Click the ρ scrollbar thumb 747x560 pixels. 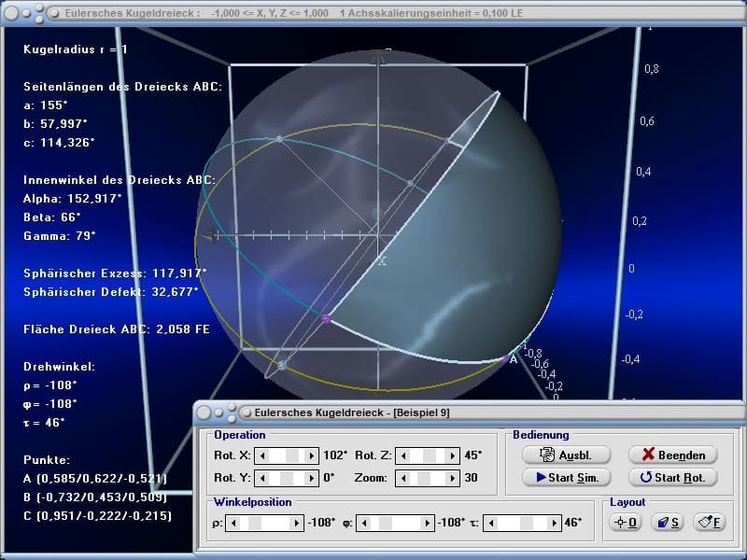coord(255,524)
